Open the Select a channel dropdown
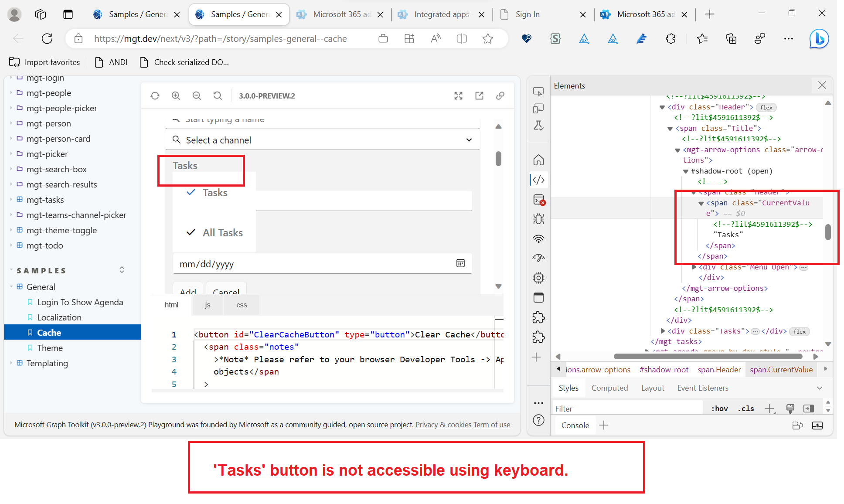Screen dimensions: 844x504 pyautogui.click(x=469, y=140)
